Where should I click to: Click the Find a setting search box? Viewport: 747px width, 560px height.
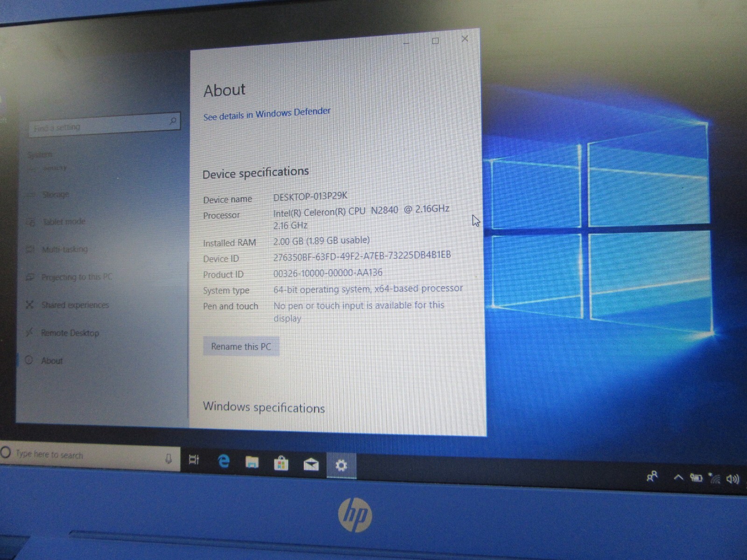click(104, 125)
